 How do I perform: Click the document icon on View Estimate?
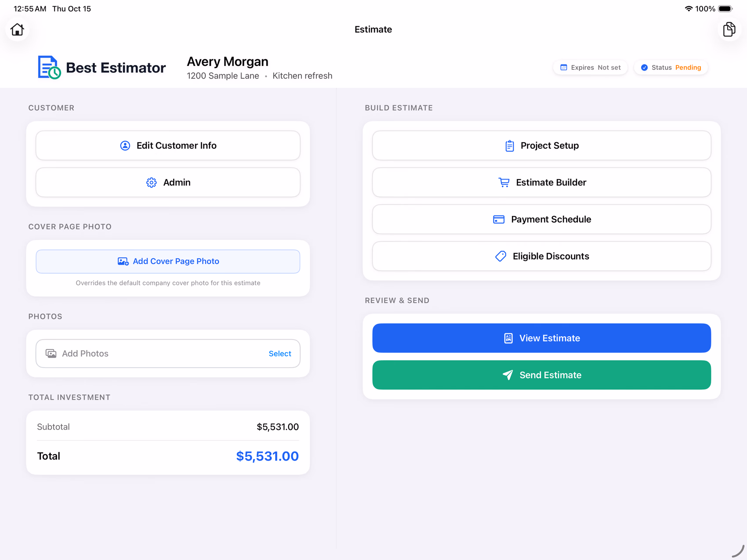(x=508, y=338)
